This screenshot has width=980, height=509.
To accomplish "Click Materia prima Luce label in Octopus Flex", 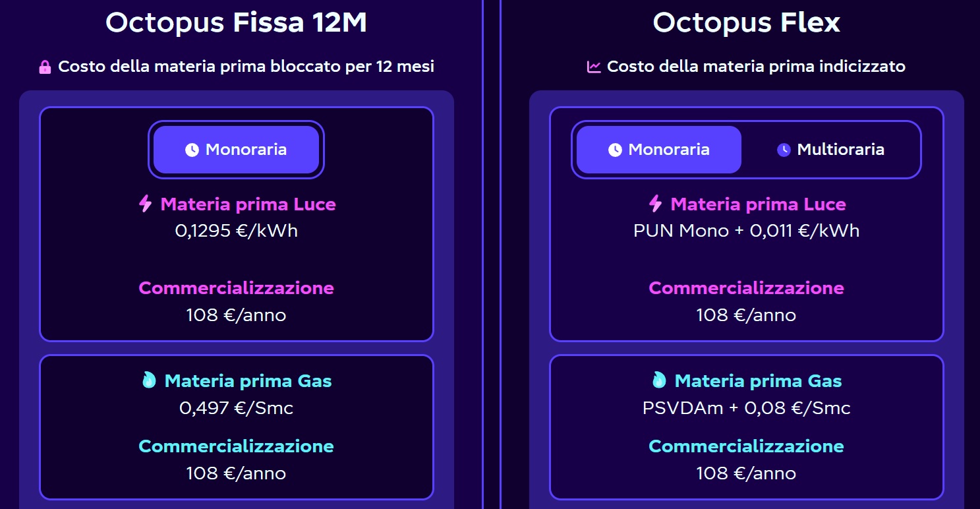I will [x=758, y=204].
